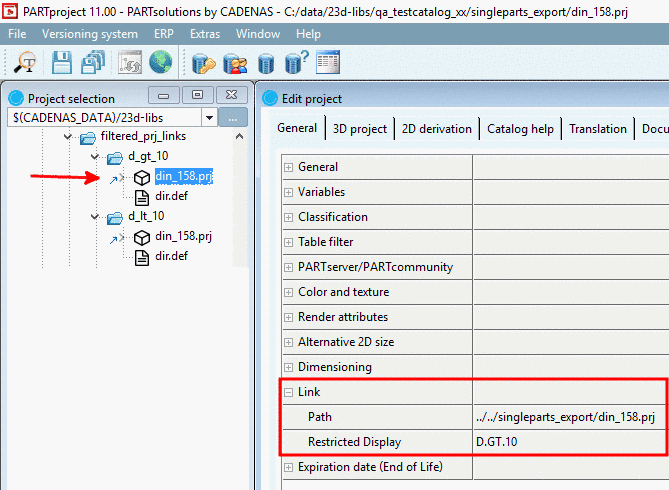Collapse the d_lt_10 tree folder
Viewport: 669px width, 490px height.
(95, 217)
